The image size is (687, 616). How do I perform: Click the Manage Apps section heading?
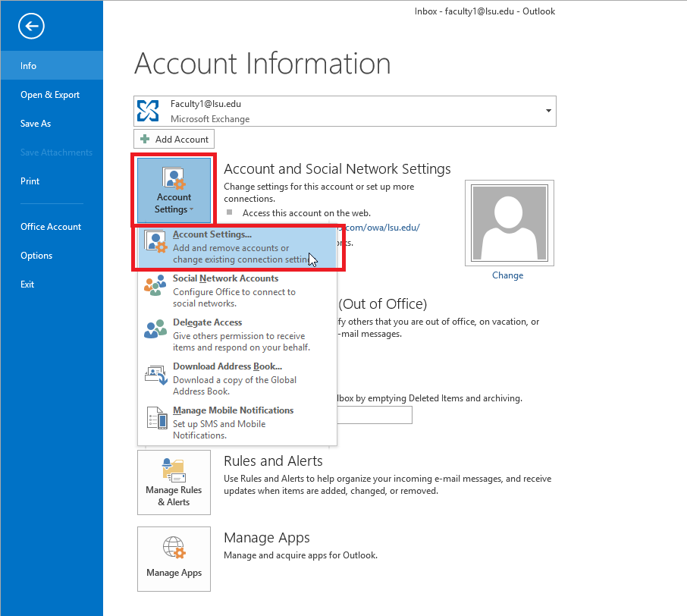[267, 538]
